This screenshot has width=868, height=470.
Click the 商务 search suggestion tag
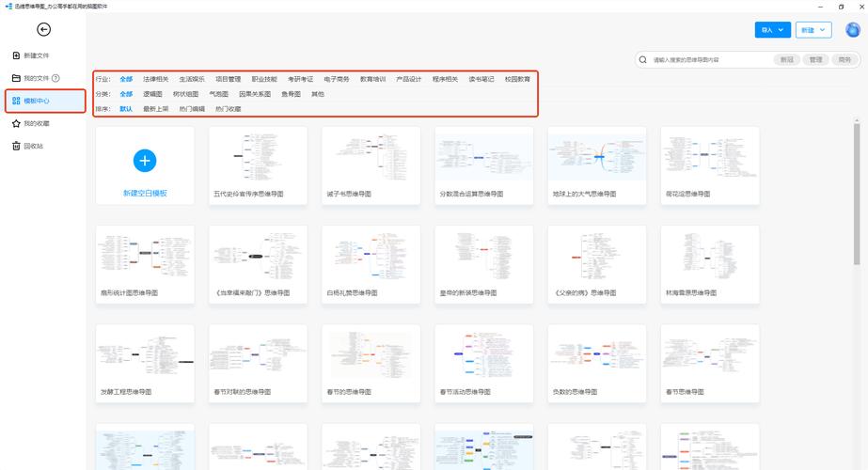[844, 60]
